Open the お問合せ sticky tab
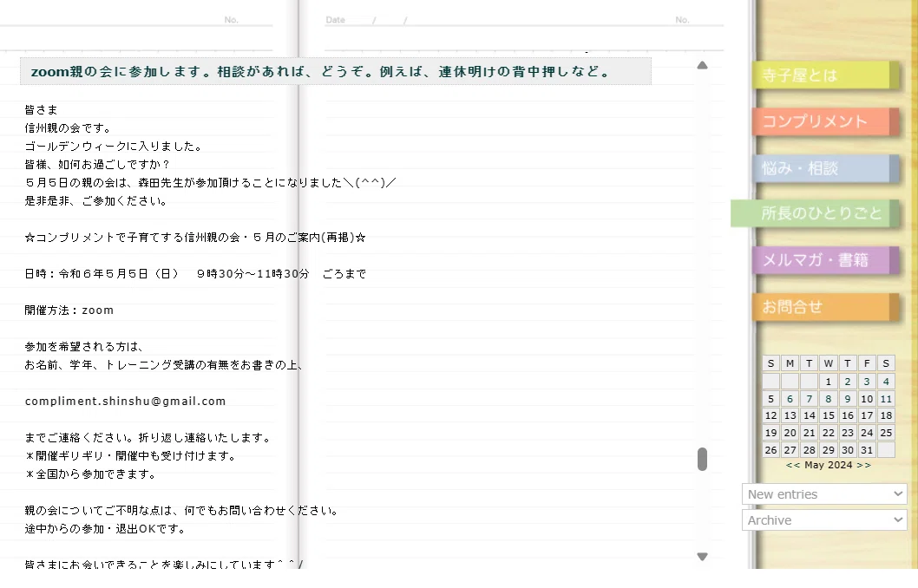Screen dimensions: 918x588 coord(825,307)
